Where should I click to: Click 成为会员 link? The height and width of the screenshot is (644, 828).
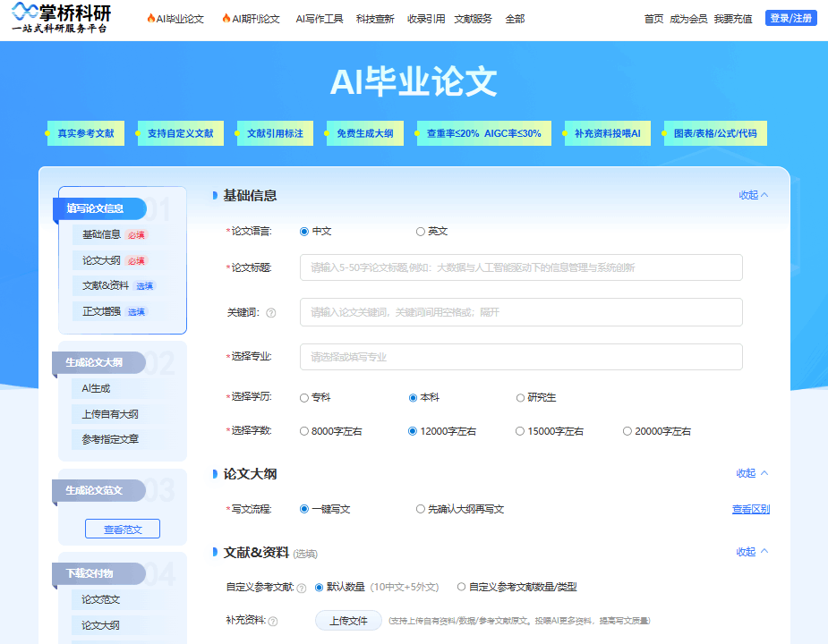[x=688, y=19]
